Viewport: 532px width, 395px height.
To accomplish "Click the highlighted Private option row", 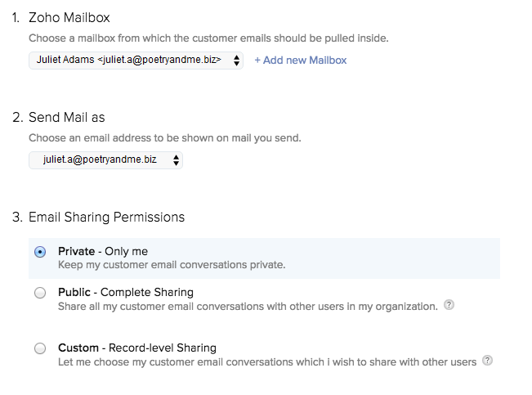I will 264,258.
